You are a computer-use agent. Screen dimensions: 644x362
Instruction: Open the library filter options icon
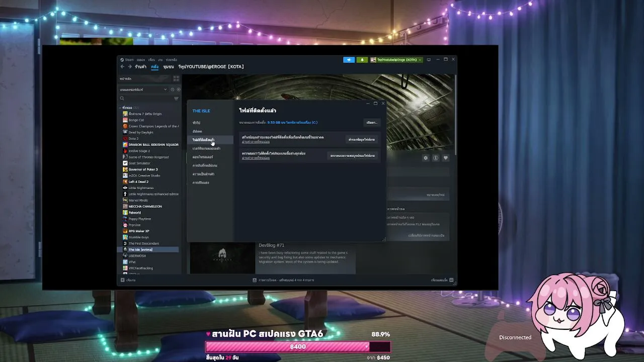tap(176, 99)
